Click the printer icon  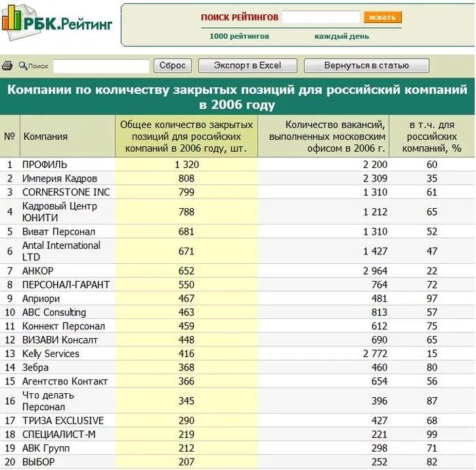pyautogui.click(x=7, y=65)
